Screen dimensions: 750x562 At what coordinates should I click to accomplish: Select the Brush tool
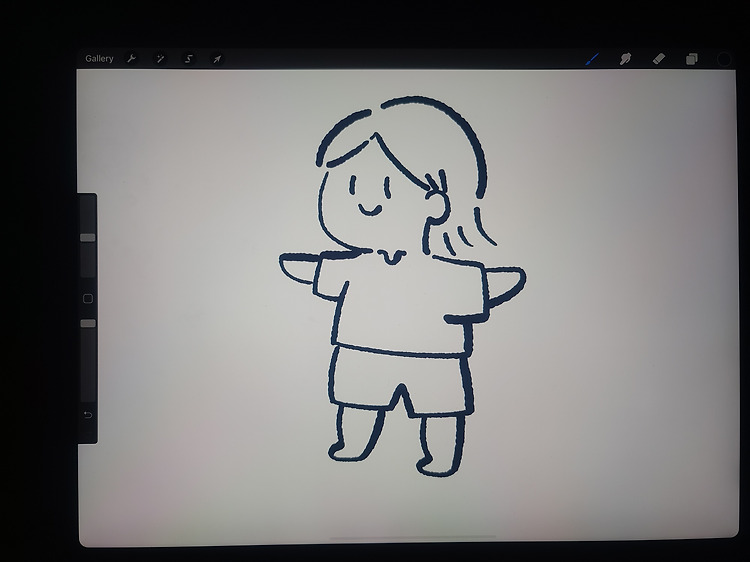(x=592, y=59)
